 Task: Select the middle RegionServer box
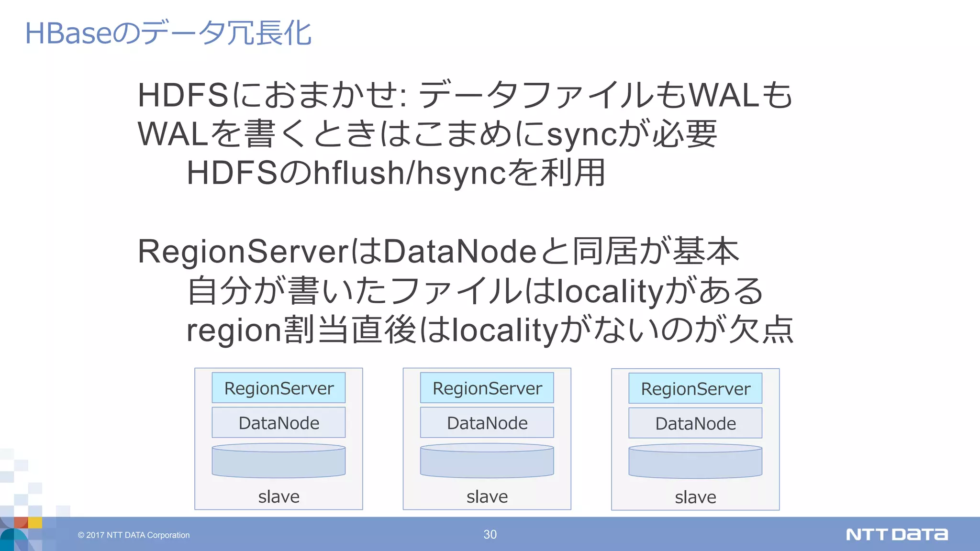pyautogui.click(x=487, y=388)
